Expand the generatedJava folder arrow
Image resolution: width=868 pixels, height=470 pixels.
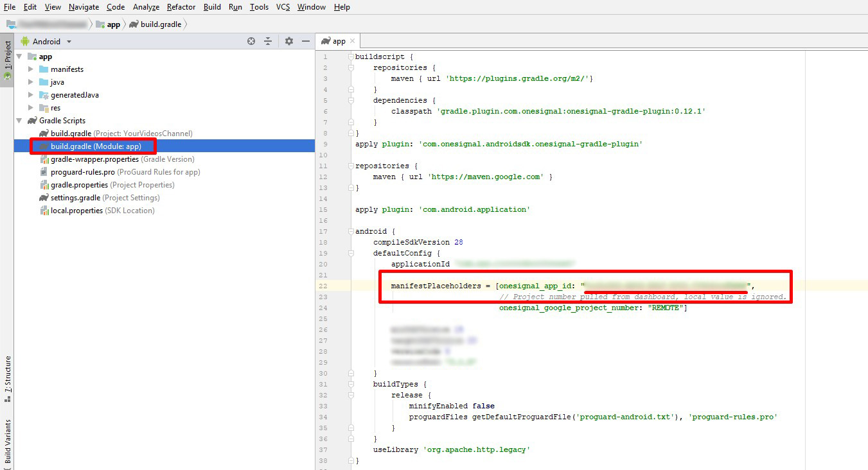[x=31, y=94]
